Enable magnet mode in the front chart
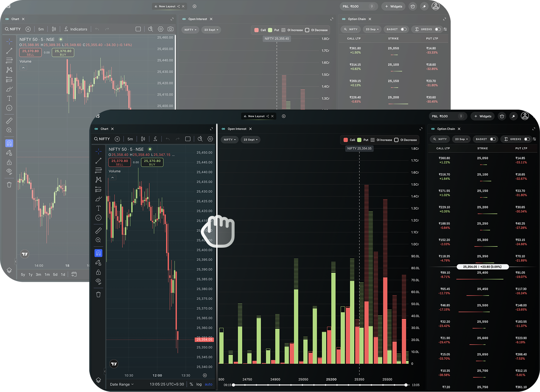This screenshot has height=392, width=540. 98,253
